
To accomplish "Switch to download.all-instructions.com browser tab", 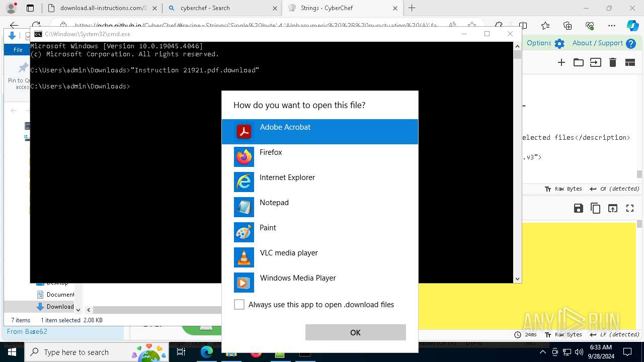I will point(101,8).
